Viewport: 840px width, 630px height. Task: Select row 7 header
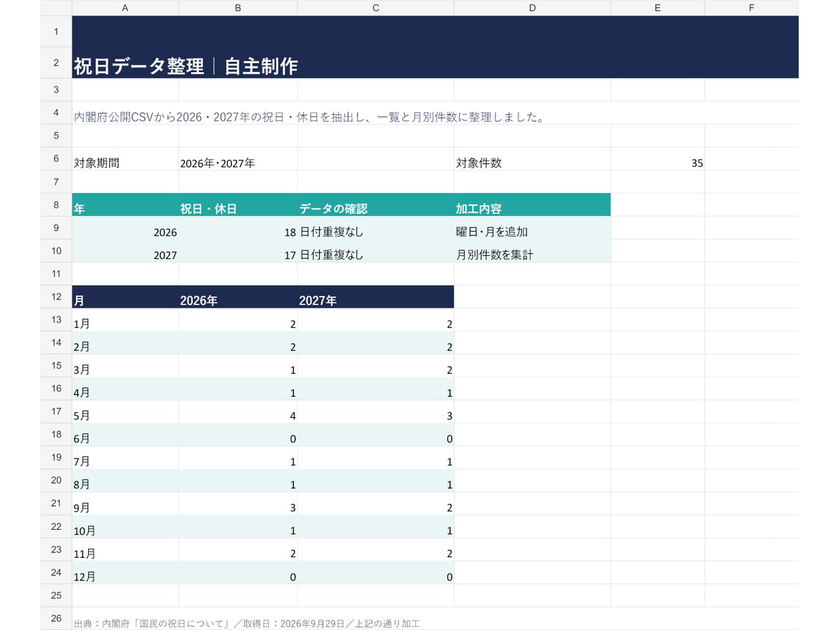(56, 182)
